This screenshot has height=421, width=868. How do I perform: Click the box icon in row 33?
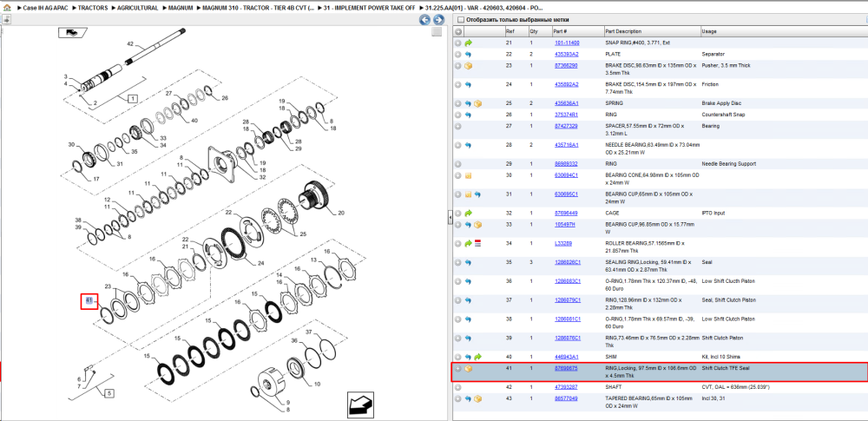477,224
